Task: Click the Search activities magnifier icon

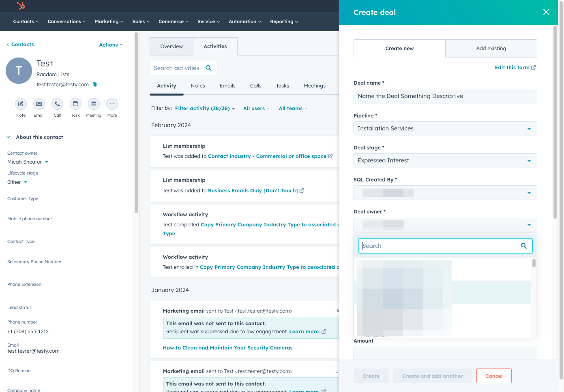Action: click(x=208, y=68)
